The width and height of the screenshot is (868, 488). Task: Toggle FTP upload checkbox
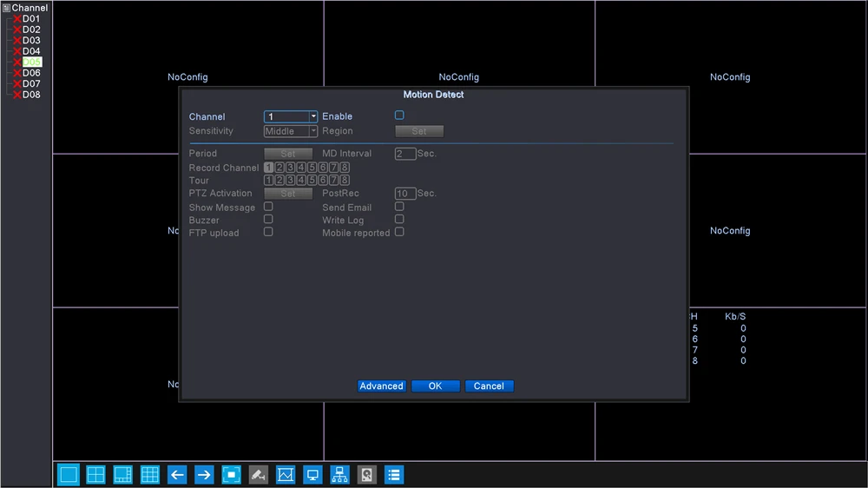[268, 232]
